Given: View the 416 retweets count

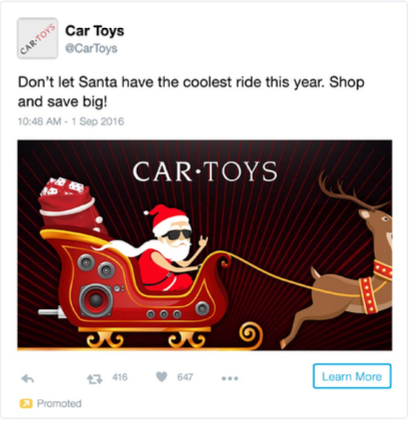Looking at the screenshot, I should point(120,377).
